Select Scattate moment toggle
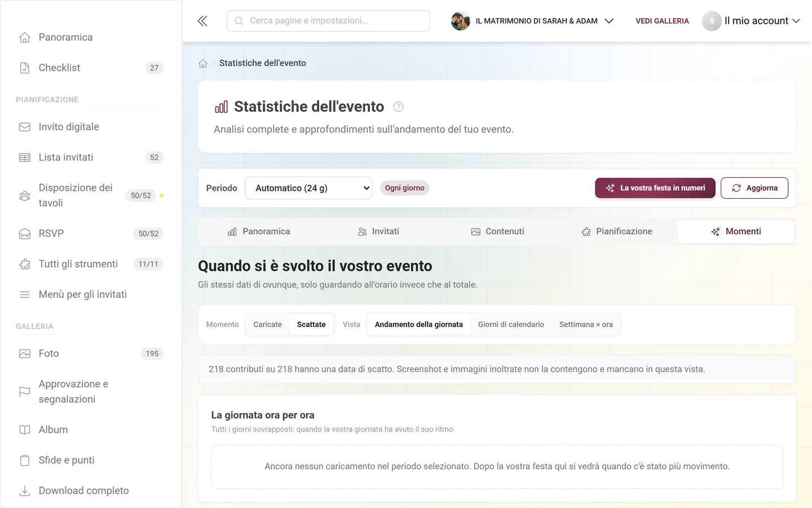The height and width of the screenshot is (508, 812). coord(311,325)
